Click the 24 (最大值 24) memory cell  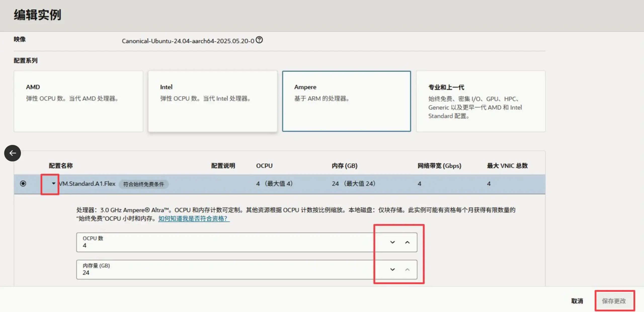(x=354, y=184)
